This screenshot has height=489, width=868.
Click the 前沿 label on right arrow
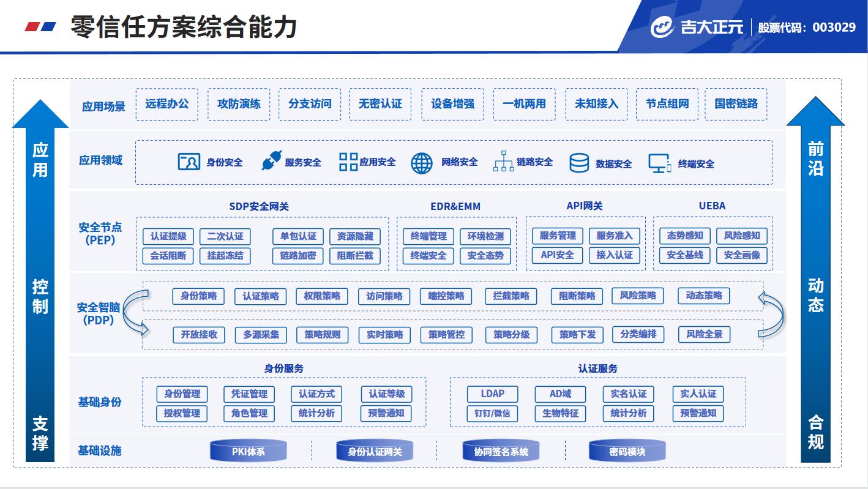coord(815,159)
